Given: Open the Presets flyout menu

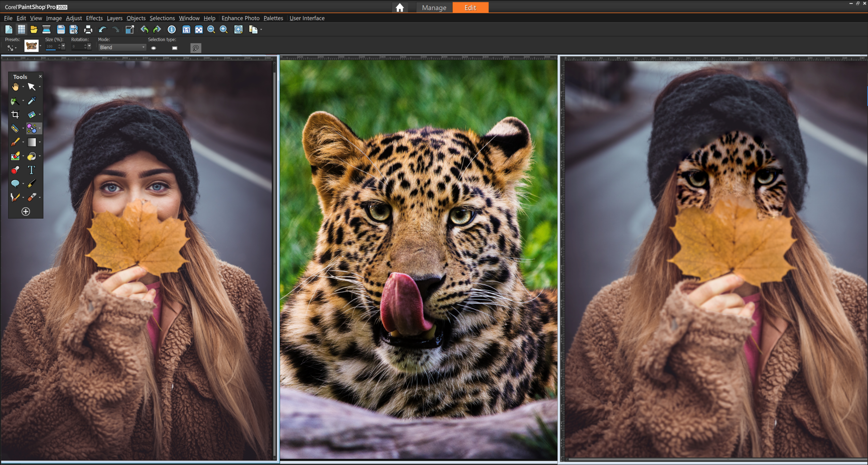Looking at the screenshot, I should pyautogui.click(x=11, y=48).
